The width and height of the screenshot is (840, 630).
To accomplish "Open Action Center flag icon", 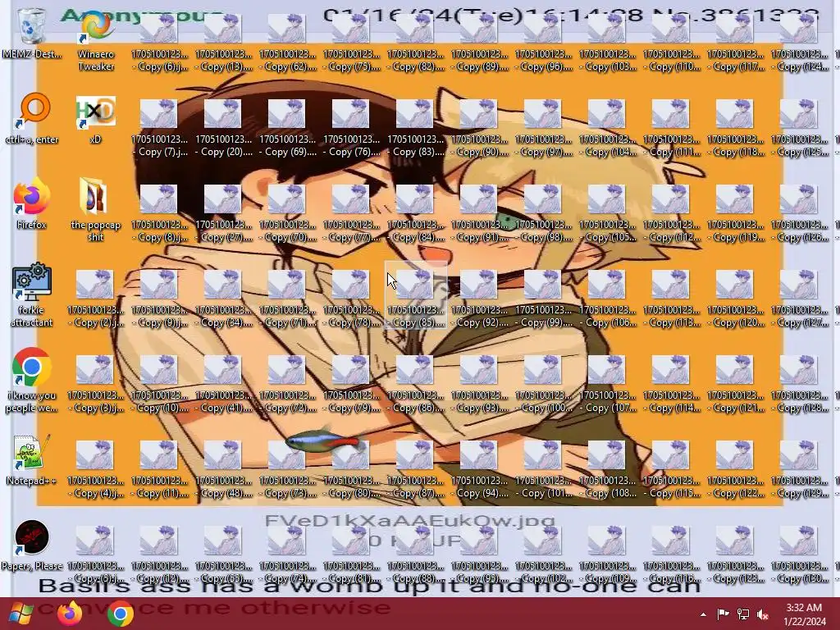I will [723, 614].
